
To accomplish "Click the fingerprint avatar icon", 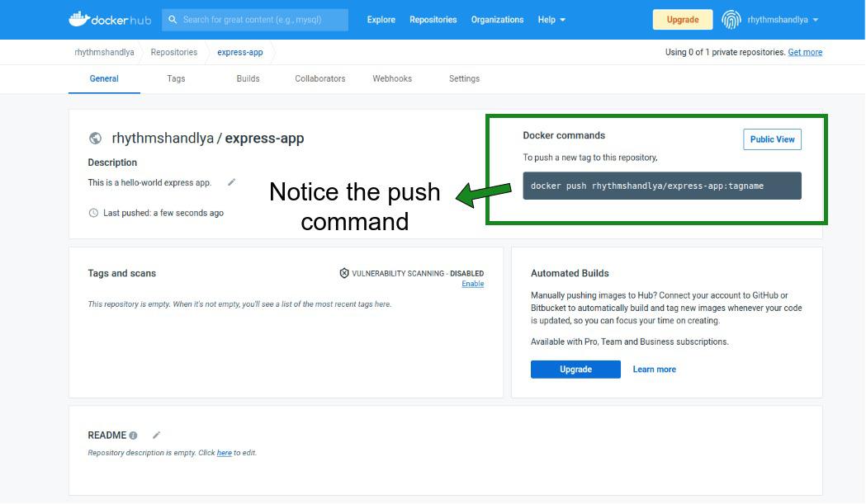I will pos(731,20).
